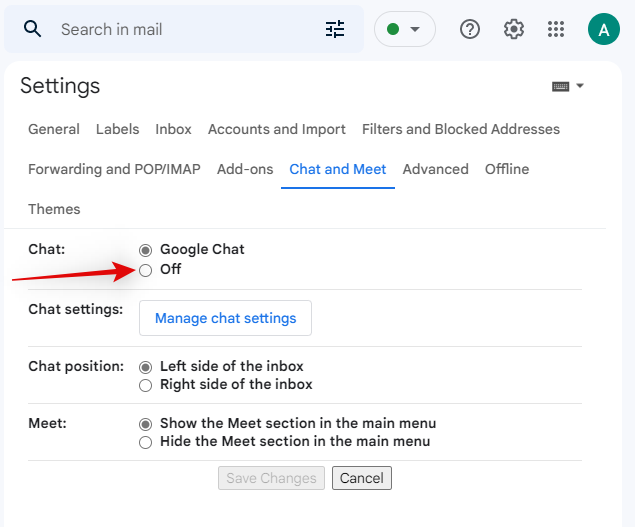Image resolution: width=635 pixels, height=527 pixels.
Task: Choose Left side of the inbox
Action: 146,367
